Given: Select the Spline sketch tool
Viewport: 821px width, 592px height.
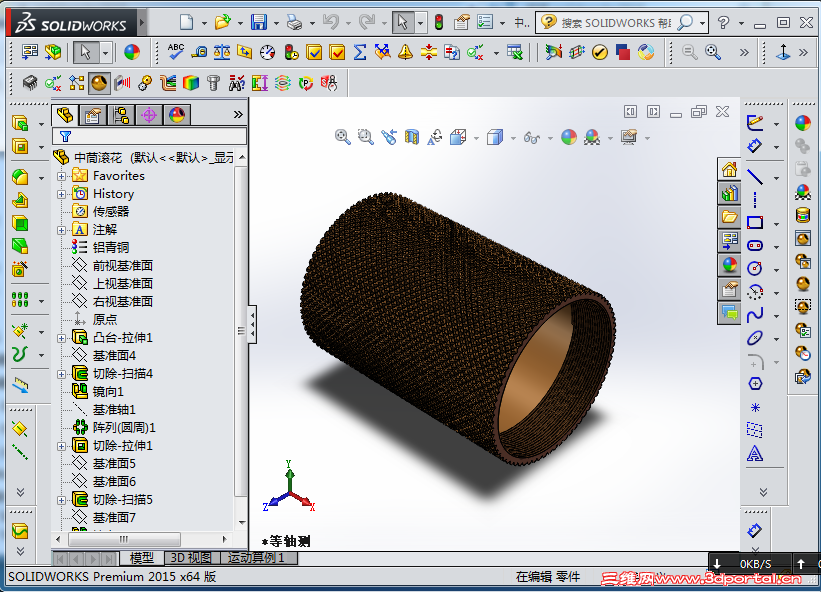Looking at the screenshot, I should (755, 315).
